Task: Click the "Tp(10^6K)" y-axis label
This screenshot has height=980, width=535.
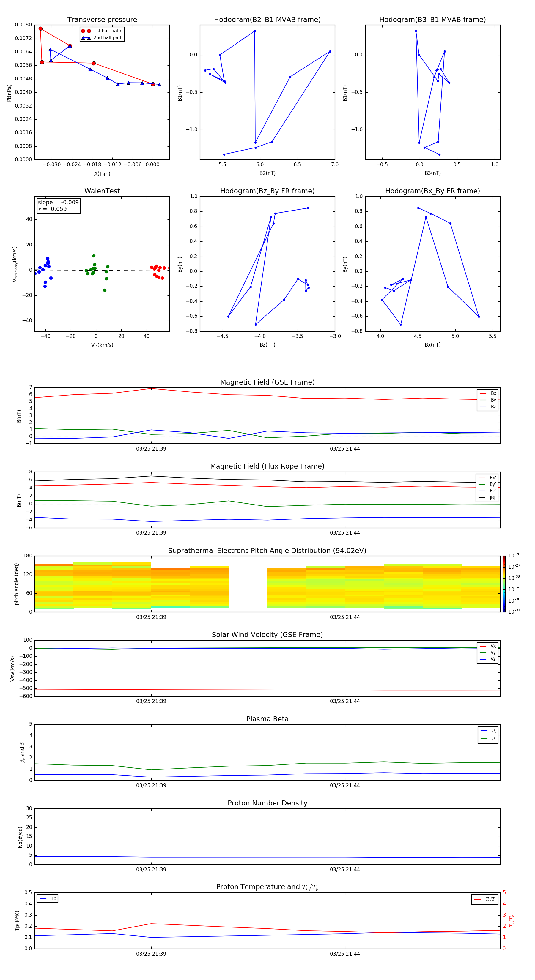Action: (17, 921)
